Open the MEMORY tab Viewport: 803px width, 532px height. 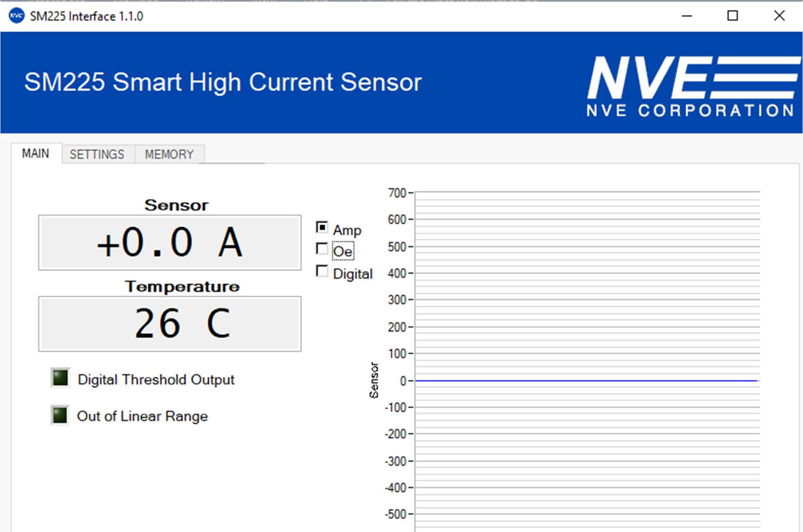pyautogui.click(x=169, y=154)
